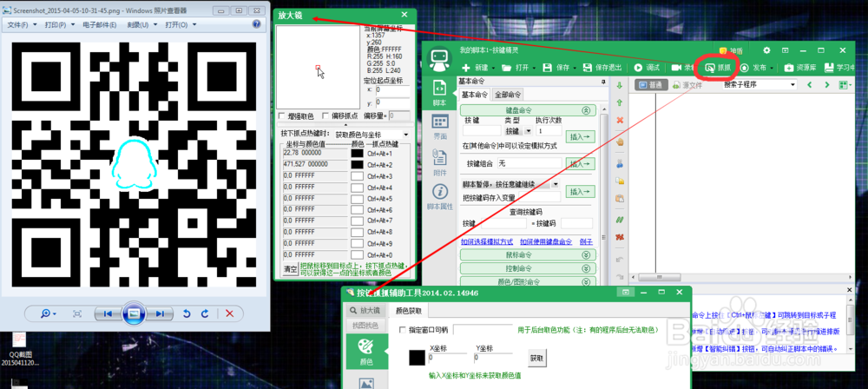Viewport: 868px width, 389px height.
Task: Click the 获取 get color button
Action: (x=537, y=358)
